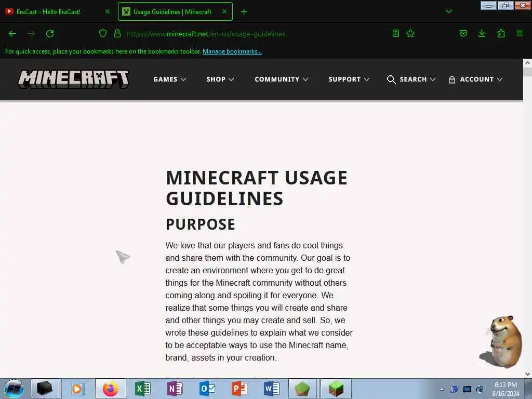This screenshot has width=532, height=399.
Task: Expand the Games menu
Action: tap(170, 79)
